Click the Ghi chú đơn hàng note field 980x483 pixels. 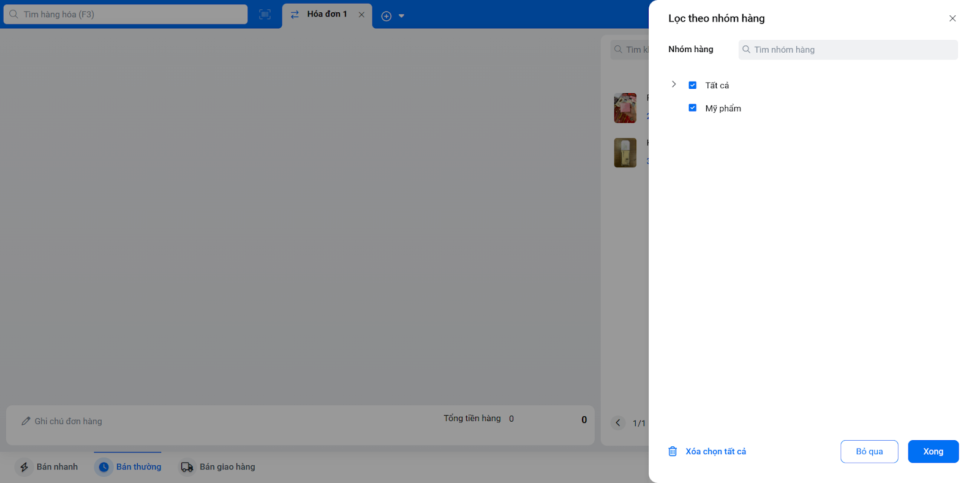68,421
